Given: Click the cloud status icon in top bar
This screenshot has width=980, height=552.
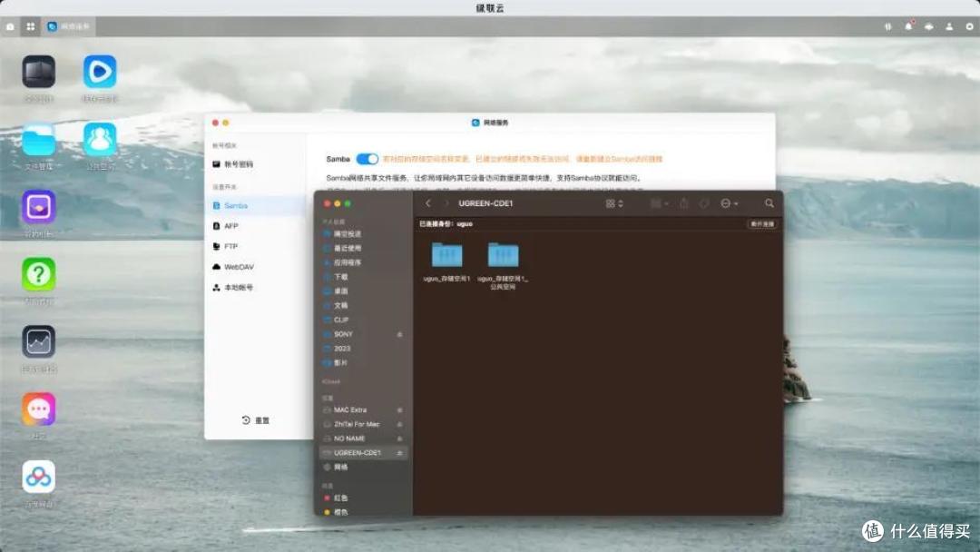Looking at the screenshot, I should click(x=929, y=26).
